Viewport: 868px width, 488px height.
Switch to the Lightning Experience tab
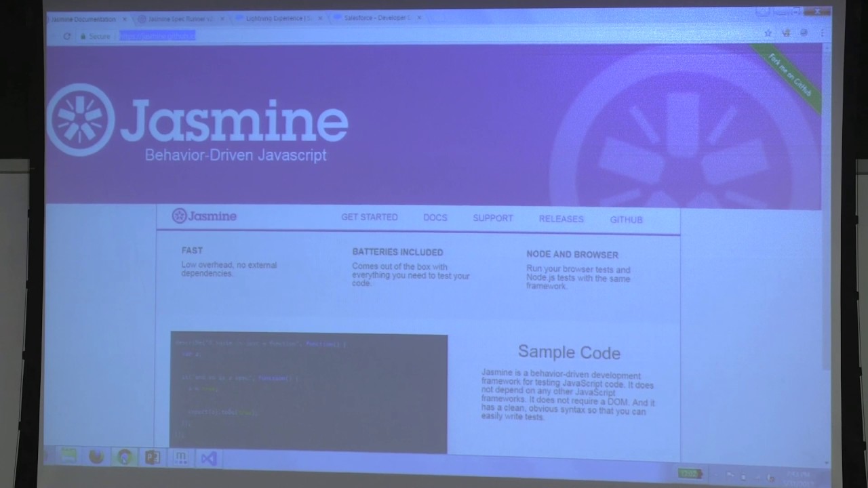click(x=279, y=18)
